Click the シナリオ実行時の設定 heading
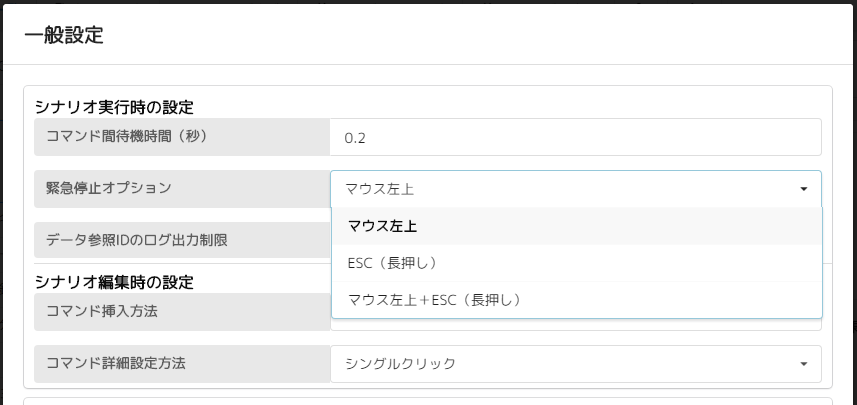The height and width of the screenshot is (405, 857). (114, 106)
